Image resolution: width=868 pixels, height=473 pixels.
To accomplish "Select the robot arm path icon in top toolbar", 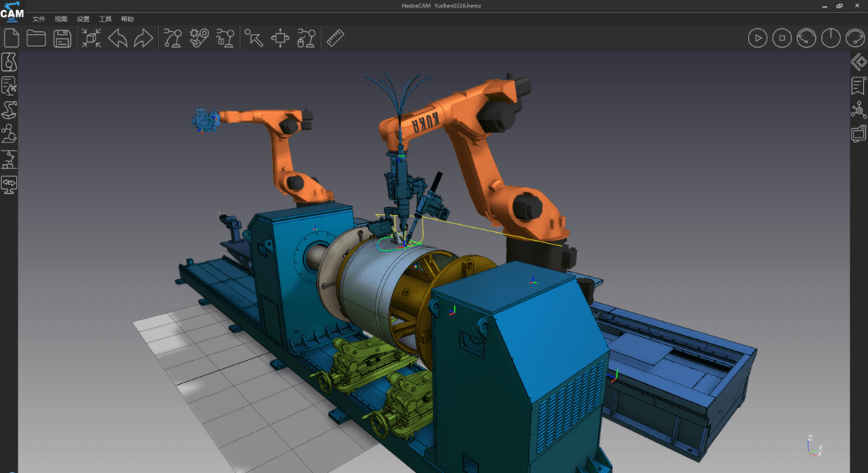I will click(172, 38).
